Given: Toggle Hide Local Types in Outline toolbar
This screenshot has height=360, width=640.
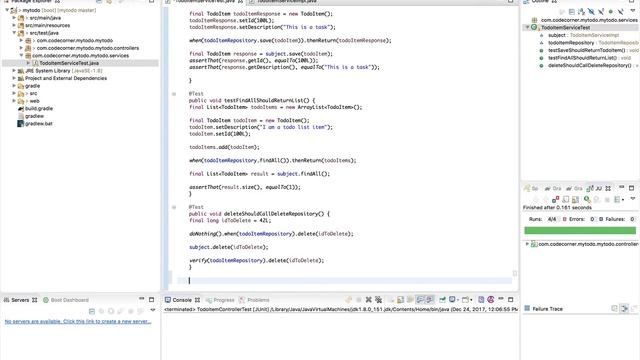Looking at the screenshot, I should 620,11.
